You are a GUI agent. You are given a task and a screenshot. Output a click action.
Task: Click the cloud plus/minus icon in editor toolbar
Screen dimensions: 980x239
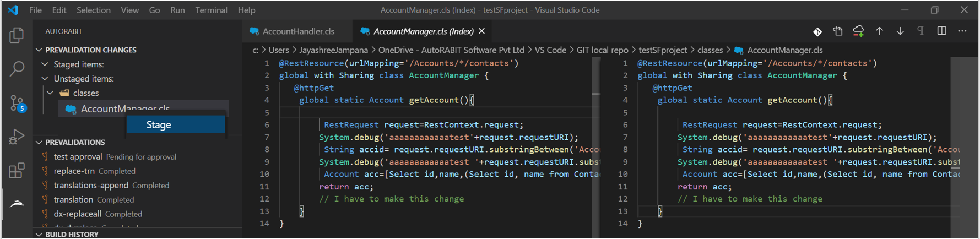click(x=858, y=31)
